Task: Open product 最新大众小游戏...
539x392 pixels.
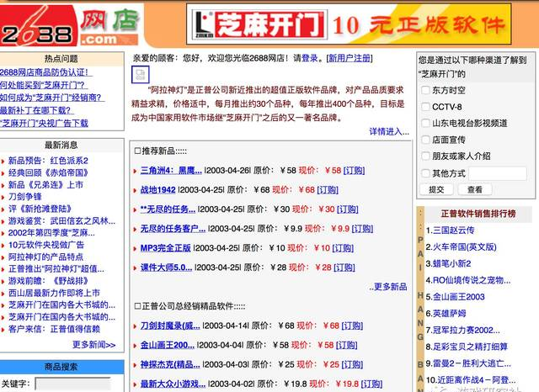Action: click(173, 384)
